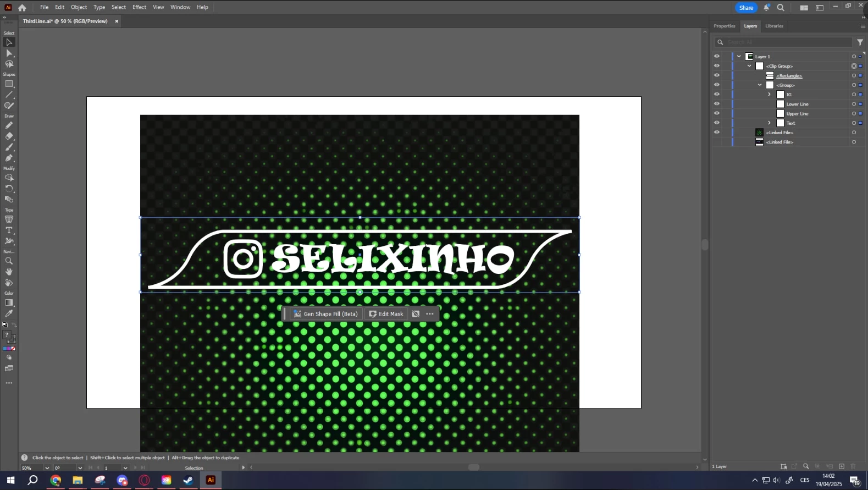Image resolution: width=868 pixels, height=490 pixels.
Task: Select the Gradient tool
Action: [x=9, y=302]
